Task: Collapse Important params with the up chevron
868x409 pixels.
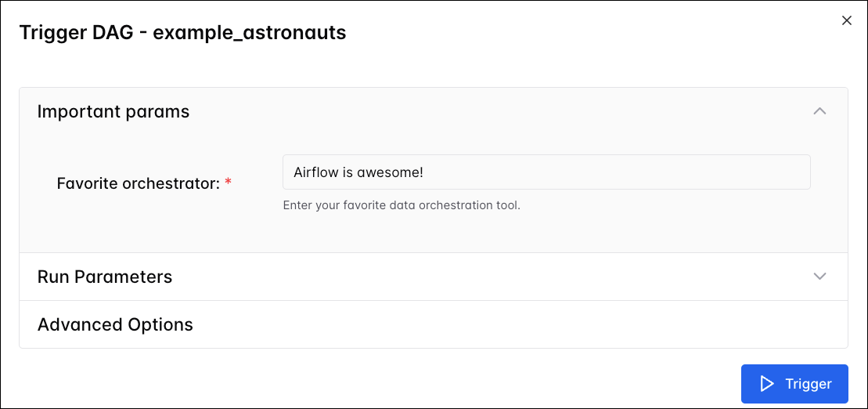Action: coord(819,111)
